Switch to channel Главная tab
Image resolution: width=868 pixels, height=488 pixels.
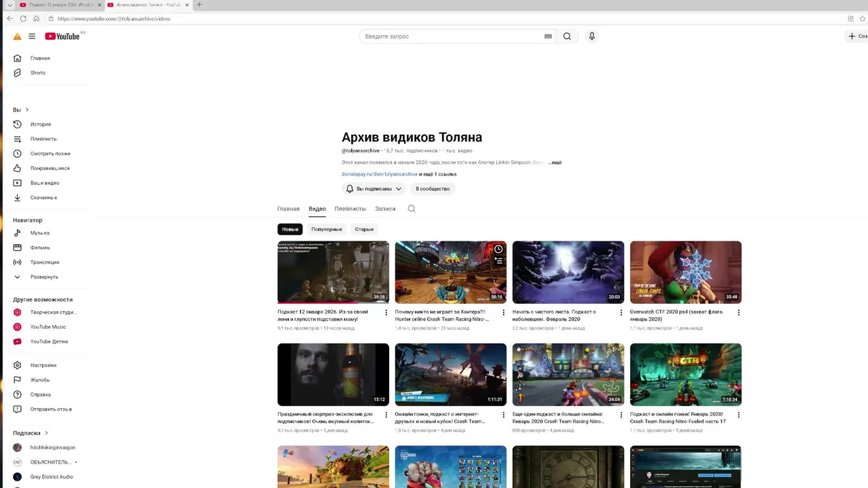[288, 209]
